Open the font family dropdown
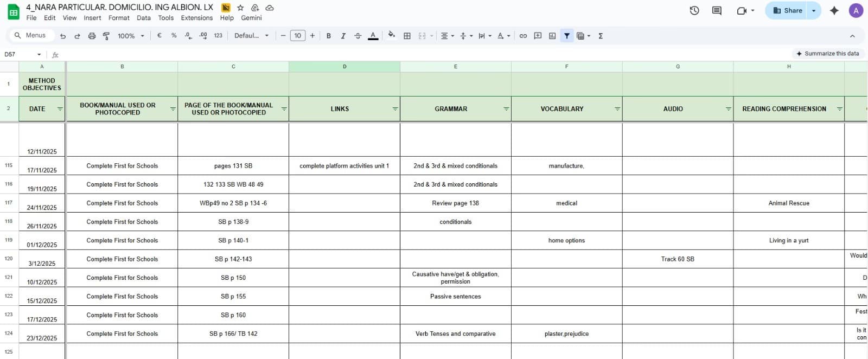Screen dimensions: 868x359 click(251, 36)
